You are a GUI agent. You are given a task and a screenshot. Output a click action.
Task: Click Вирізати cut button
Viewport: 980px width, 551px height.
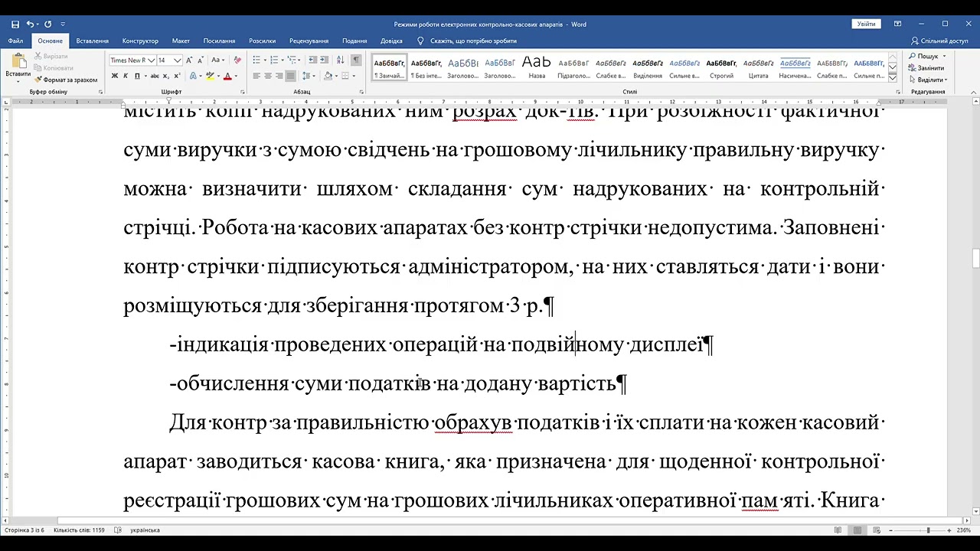pyautogui.click(x=51, y=57)
